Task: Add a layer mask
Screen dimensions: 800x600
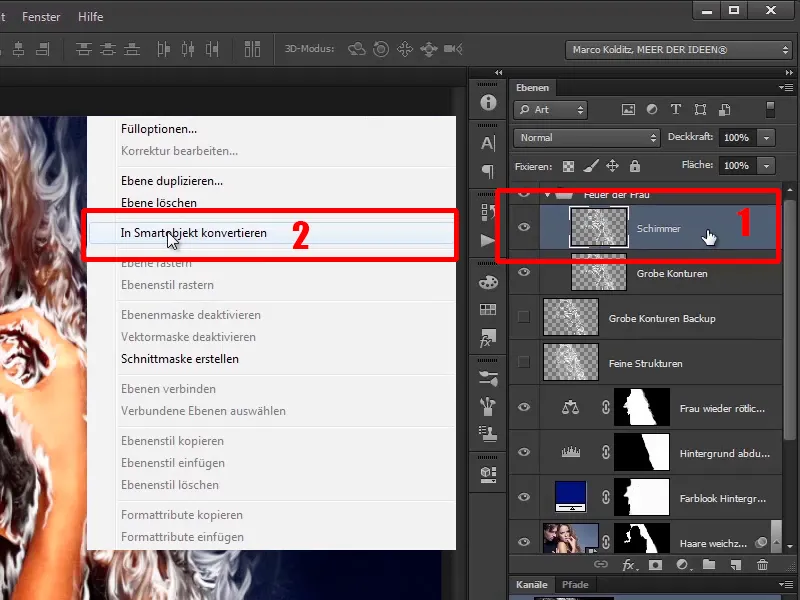Action: click(x=655, y=565)
